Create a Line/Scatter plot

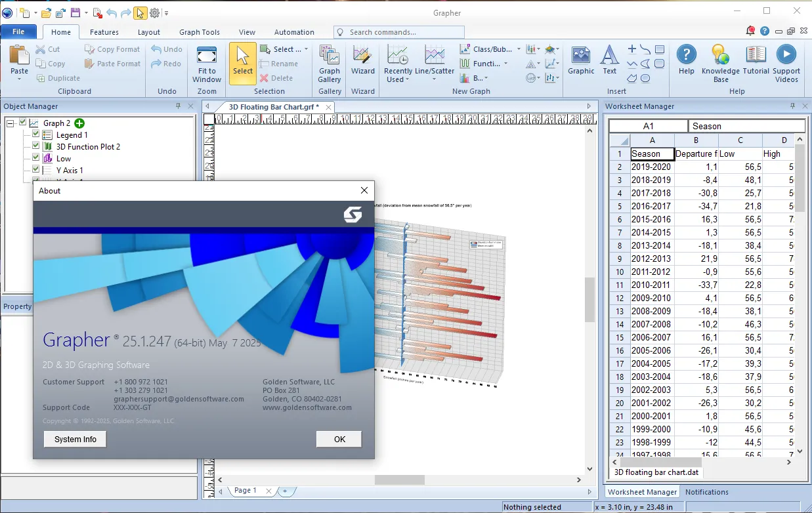click(x=435, y=60)
